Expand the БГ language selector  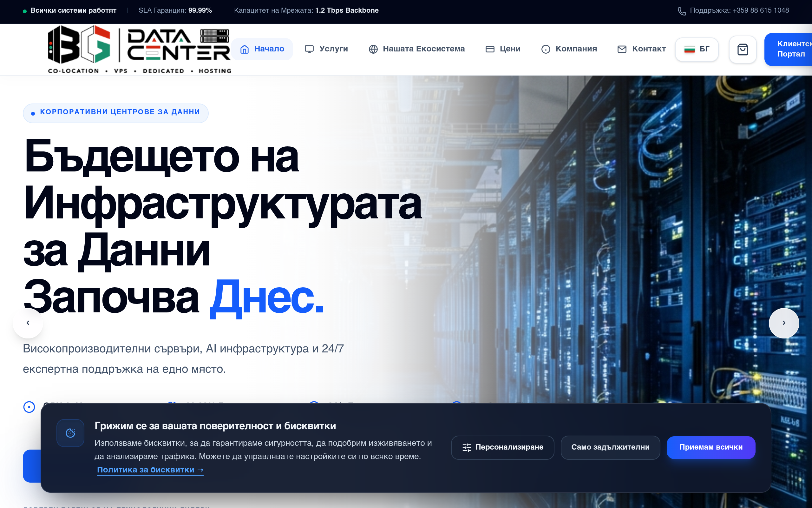[x=697, y=50]
